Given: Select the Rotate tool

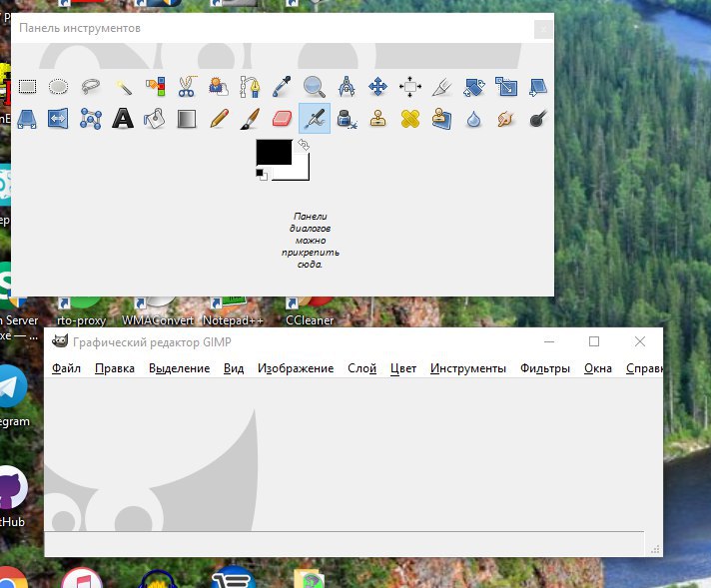Looking at the screenshot, I should coord(474,86).
